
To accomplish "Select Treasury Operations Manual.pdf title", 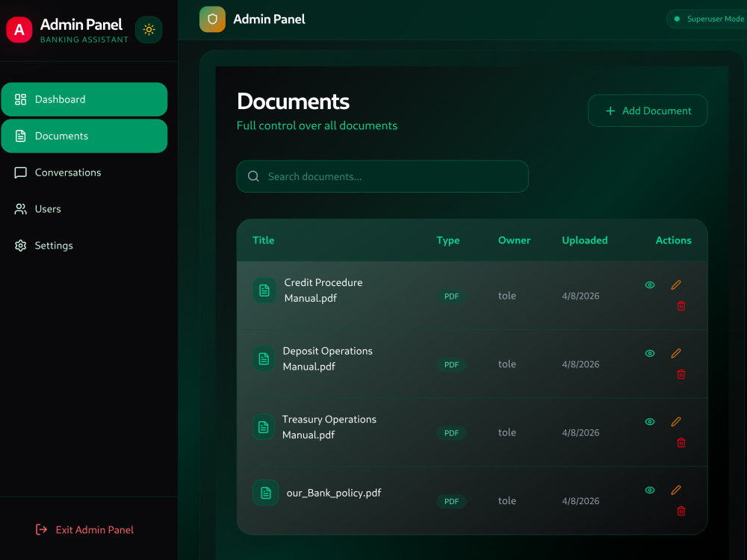I will click(x=329, y=427).
